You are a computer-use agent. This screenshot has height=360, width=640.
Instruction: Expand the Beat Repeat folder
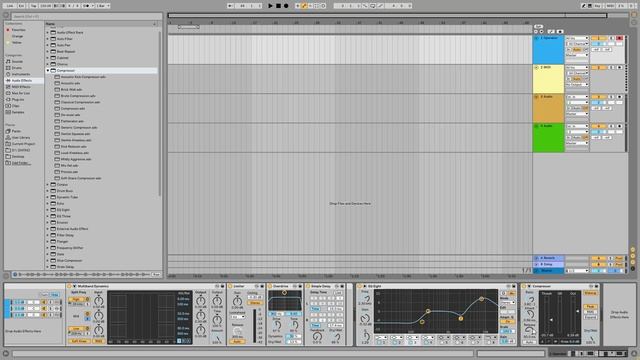point(48,51)
